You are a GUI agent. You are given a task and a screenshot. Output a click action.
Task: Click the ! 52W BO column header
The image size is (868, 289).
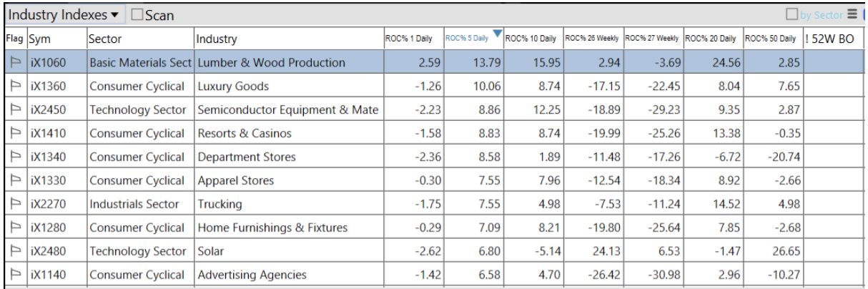point(831,39)
